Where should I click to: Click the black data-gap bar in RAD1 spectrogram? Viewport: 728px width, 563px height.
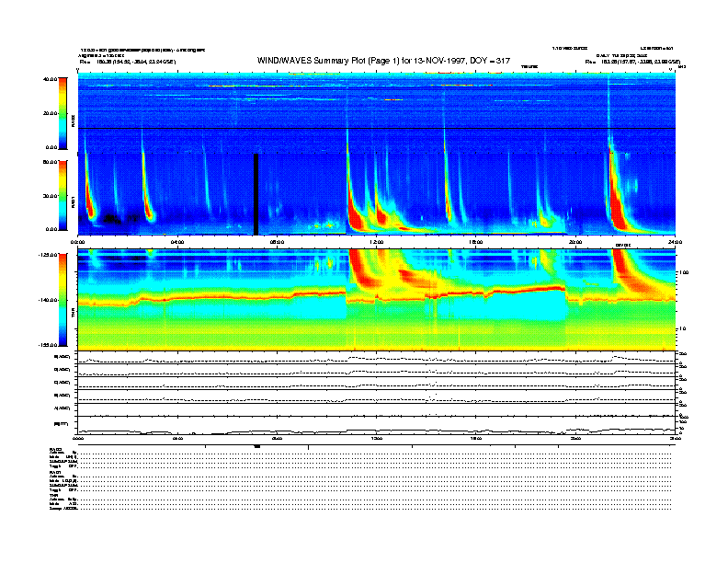(256, 194)
